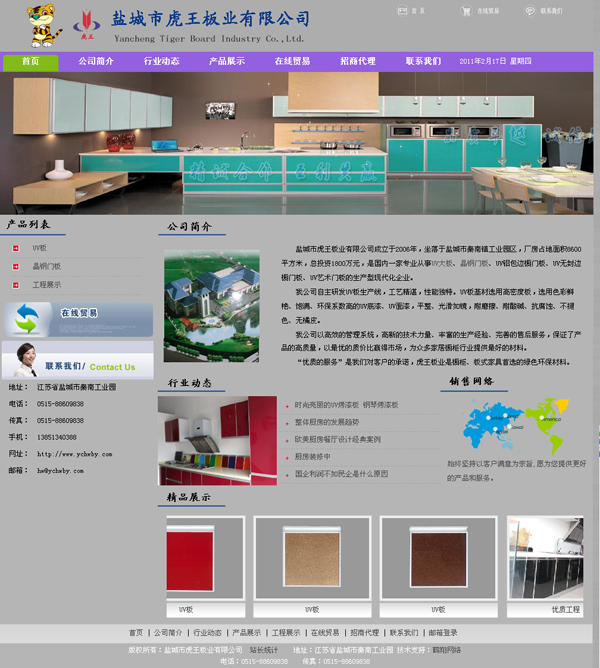Viewport: 600px width, 668px height.
Task: Open the 晶钢门板 product category link
Action: 47,266
